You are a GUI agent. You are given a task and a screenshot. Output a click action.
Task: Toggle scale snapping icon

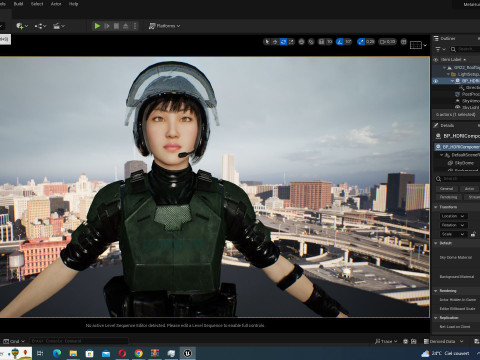tap(361, 42)
